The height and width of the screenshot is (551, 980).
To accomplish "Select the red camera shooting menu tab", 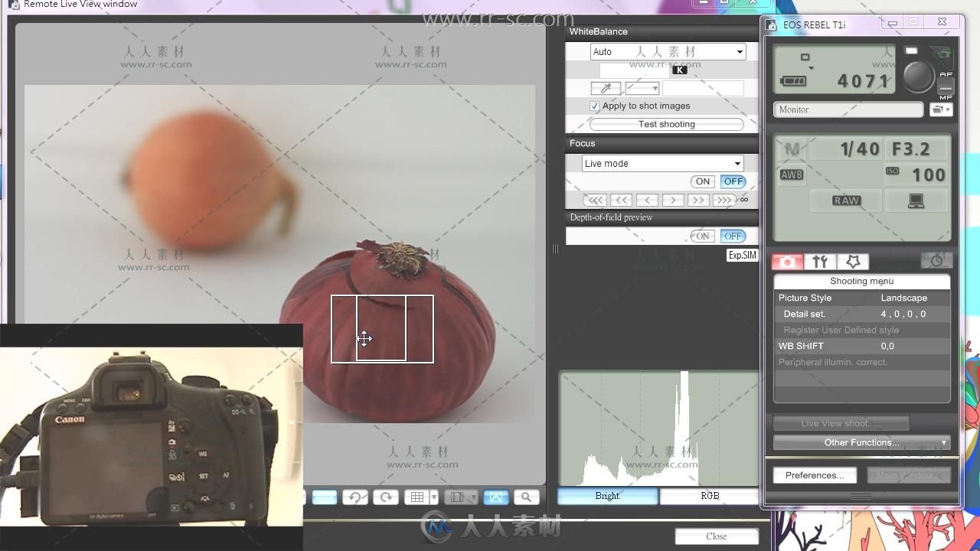I will [x=787, y=262].
